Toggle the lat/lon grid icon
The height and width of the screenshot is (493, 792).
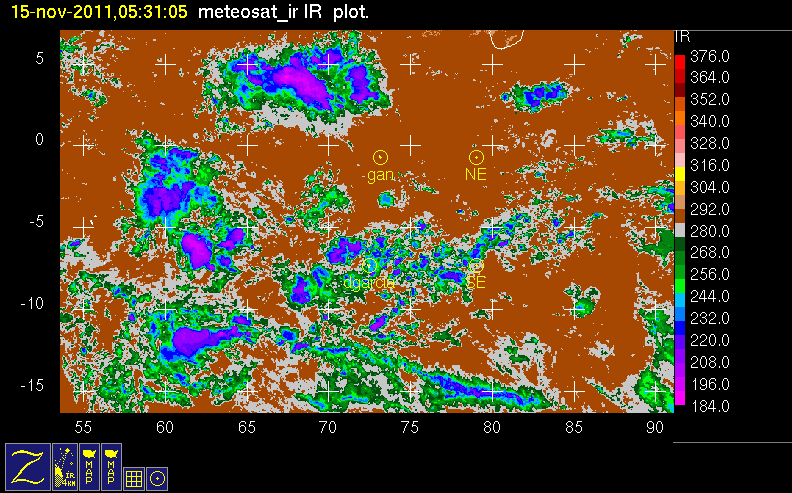coord(134,478)
